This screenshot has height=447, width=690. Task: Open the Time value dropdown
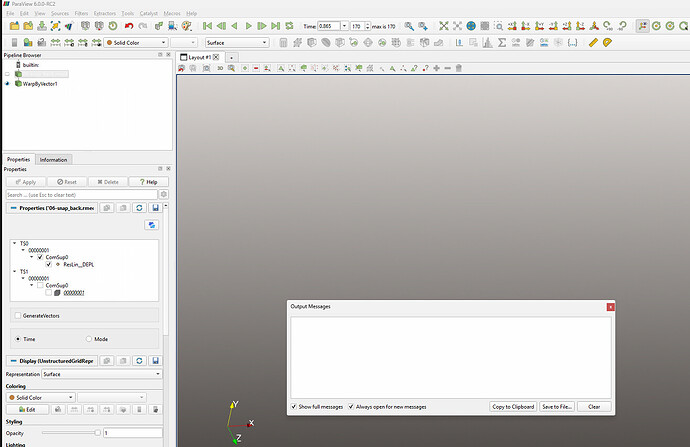[x=345, y=26]
